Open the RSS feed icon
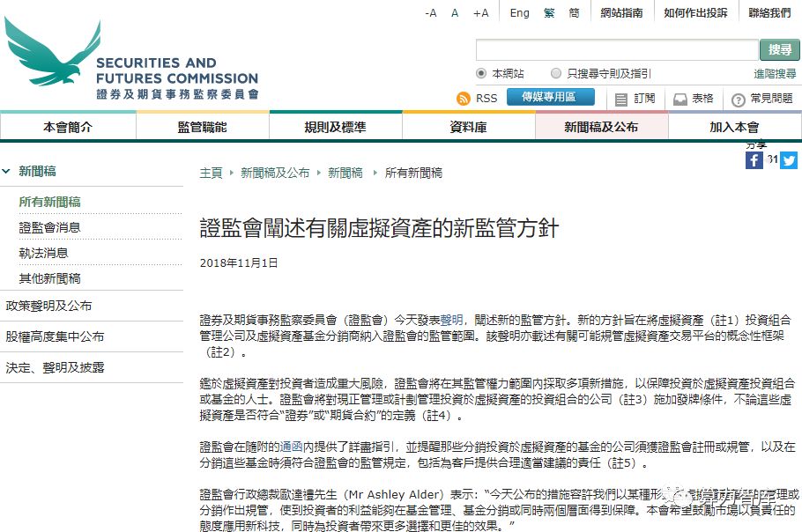The height and width of the screenshot is (532, 802). (x=464, y=98)
